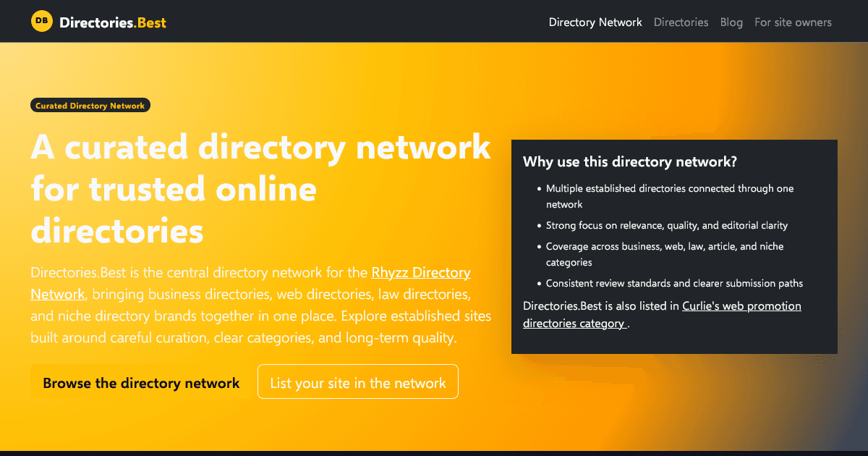868x456 pixels.
Task: Click bullet about coverage across business, web, law
Action: [665, 254]
